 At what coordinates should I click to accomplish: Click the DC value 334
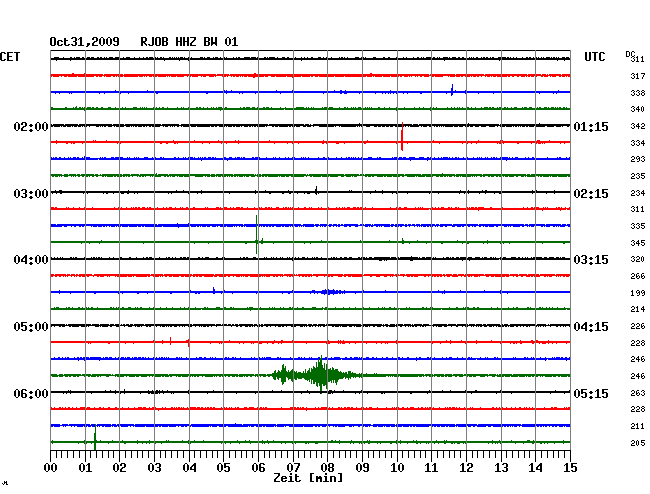638,143
